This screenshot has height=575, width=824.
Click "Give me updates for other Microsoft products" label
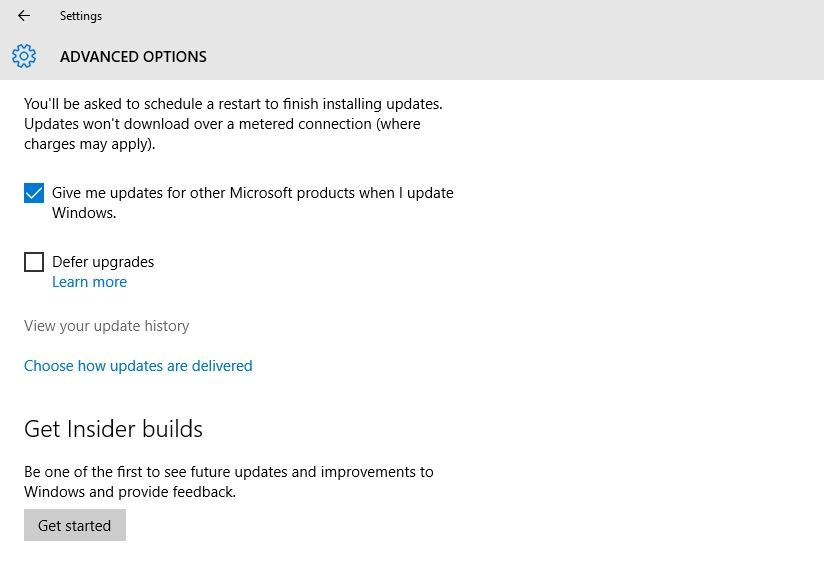pos(252,193)
